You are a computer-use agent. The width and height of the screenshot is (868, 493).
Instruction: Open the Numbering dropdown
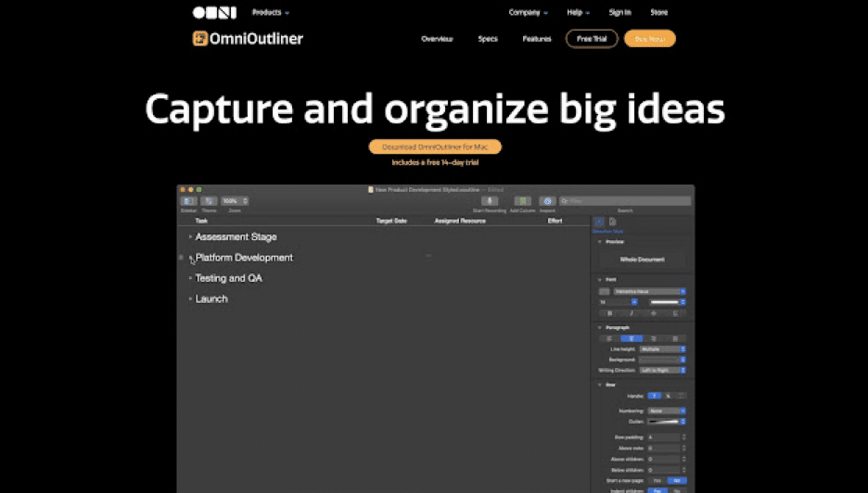pyautogui.click(x=667, y=411)
